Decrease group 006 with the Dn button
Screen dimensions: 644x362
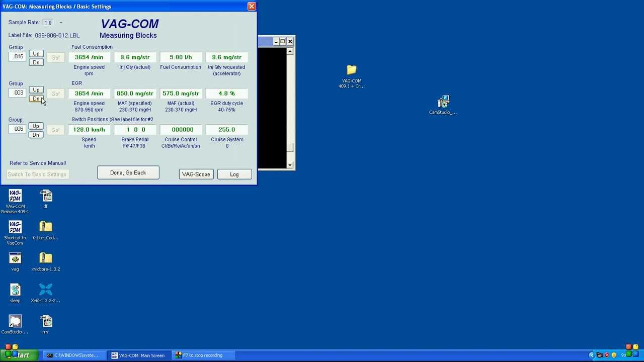click(36, 135)
